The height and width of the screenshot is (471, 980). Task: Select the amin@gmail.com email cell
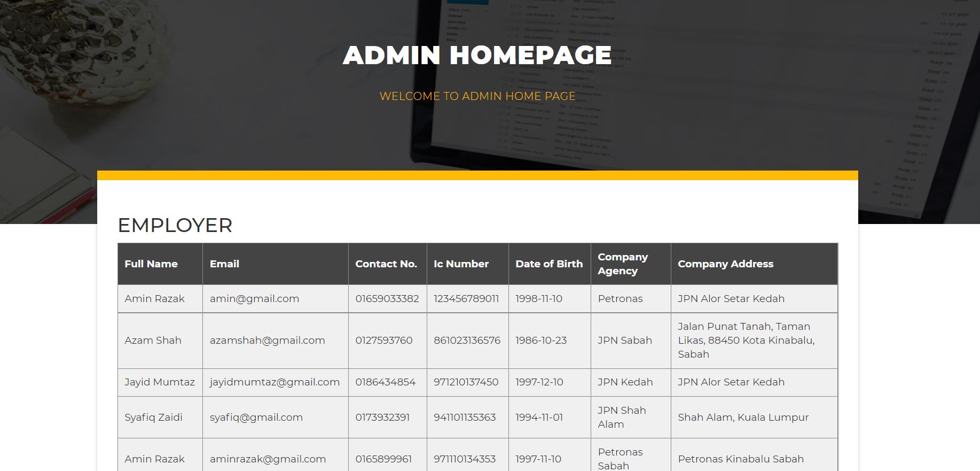tap(254, 299)
